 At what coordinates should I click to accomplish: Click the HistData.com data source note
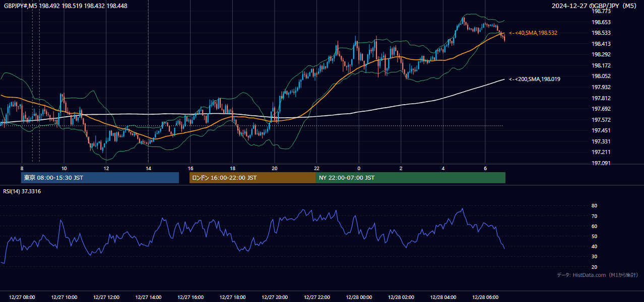597,275
